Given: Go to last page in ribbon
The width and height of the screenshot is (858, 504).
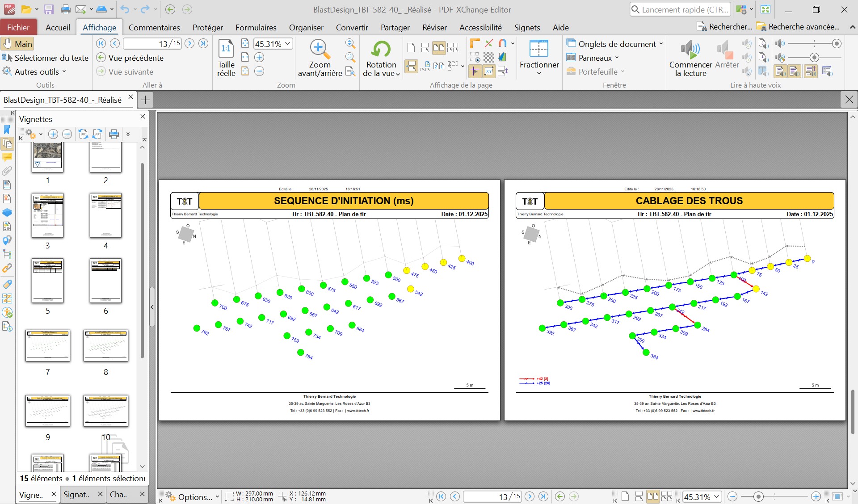Looking at the screenshot, I should (203, 43).
